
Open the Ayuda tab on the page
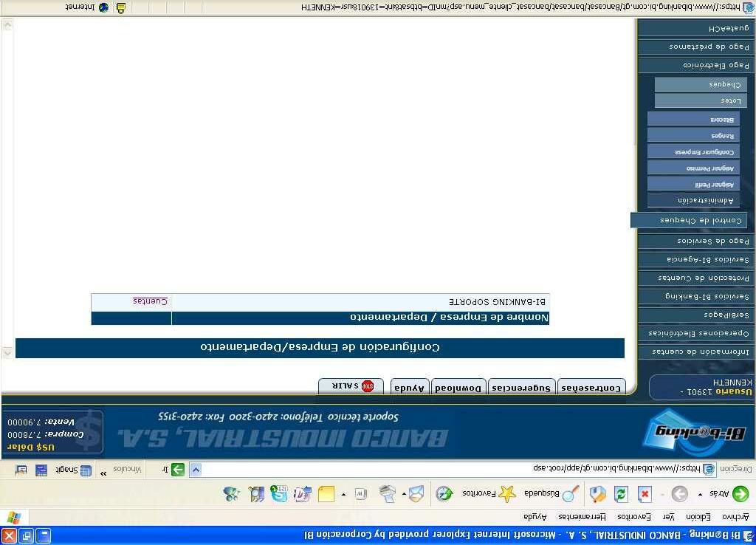(409, 387)
